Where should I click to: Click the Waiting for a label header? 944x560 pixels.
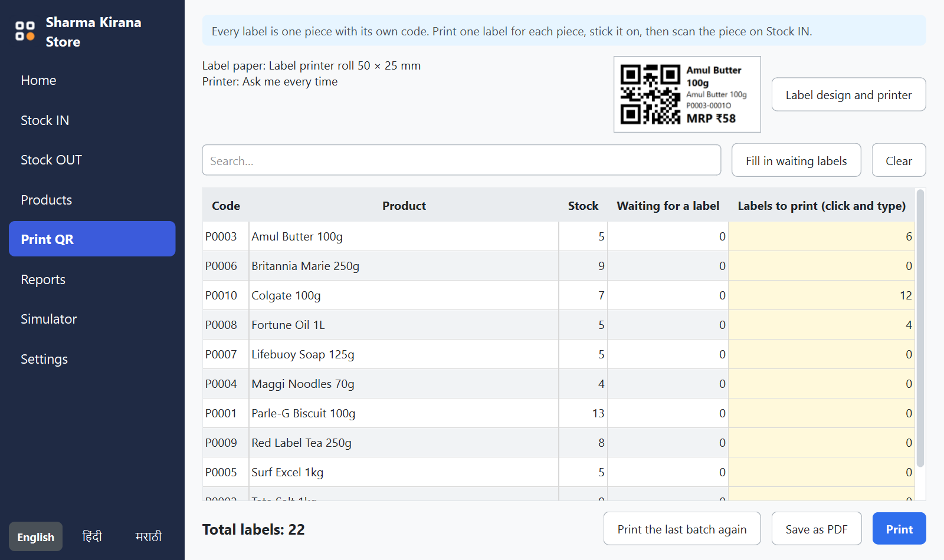(x=668, y=206)
